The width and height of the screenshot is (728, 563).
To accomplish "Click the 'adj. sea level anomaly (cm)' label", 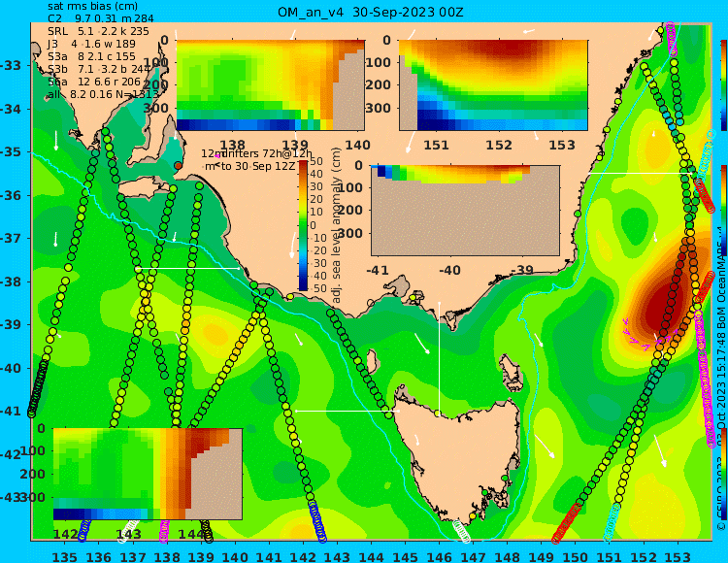I will (337, 225).
